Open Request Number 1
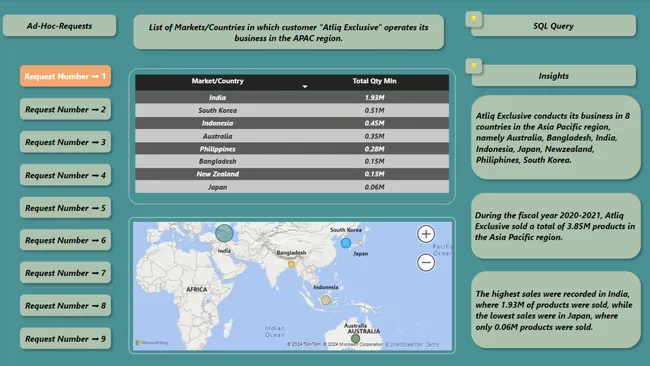The image size is (650, 366). point(65,76)
